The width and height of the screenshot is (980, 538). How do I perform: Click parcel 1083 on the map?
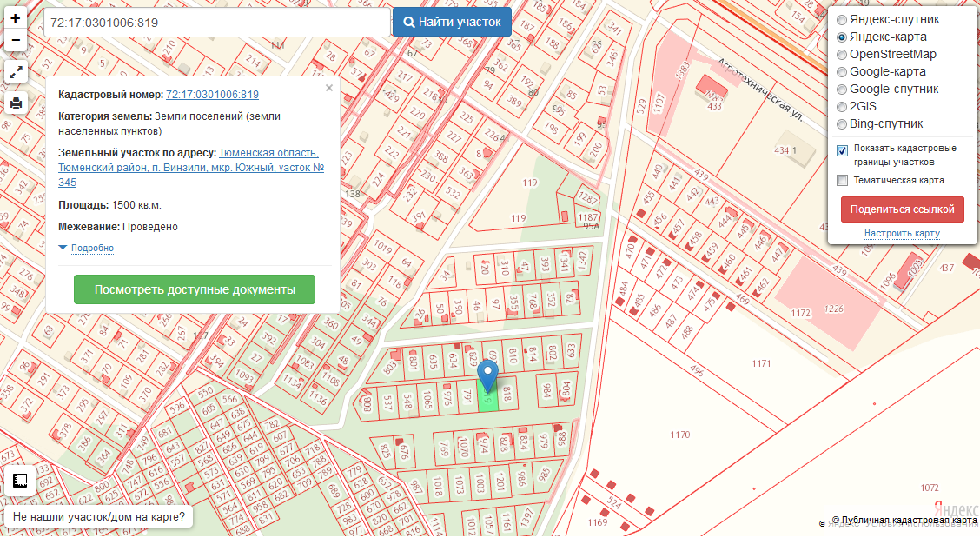(x=305, y=362)
